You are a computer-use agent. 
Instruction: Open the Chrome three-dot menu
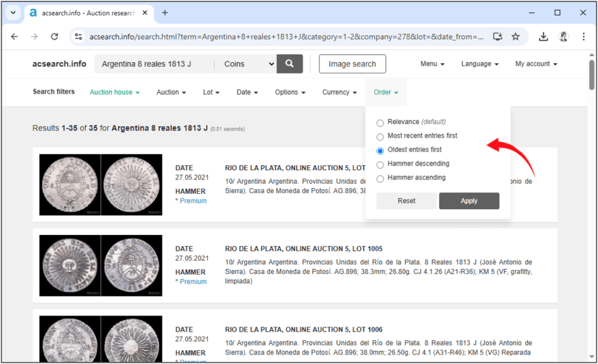click(x=583, y=37)
